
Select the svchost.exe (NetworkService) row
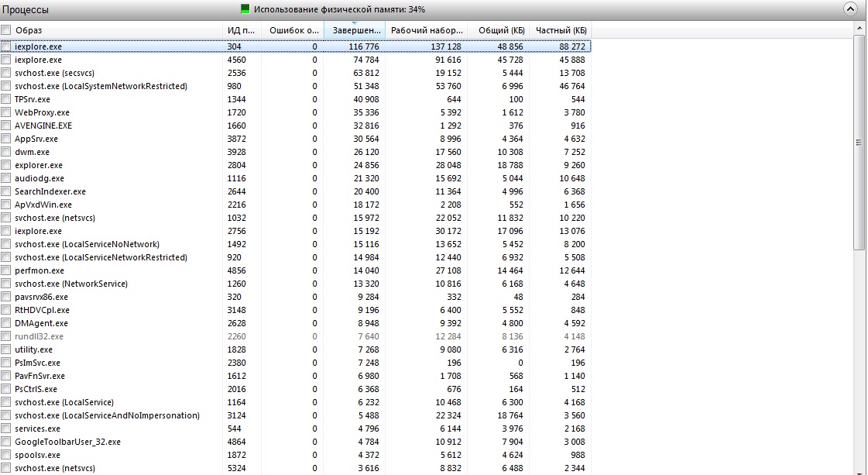pyautogui.click(x=296, y=284)
